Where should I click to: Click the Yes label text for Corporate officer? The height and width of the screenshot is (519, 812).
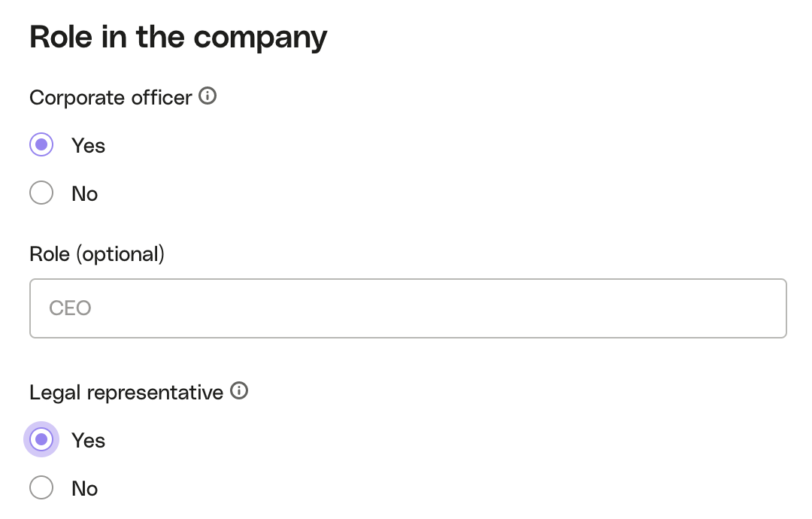pos(88,146)
